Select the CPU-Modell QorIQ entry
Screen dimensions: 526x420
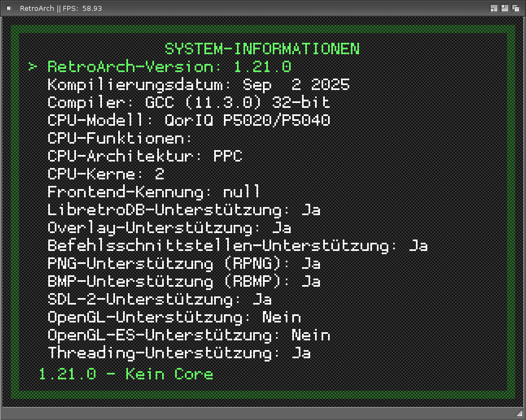pos(189,120)
